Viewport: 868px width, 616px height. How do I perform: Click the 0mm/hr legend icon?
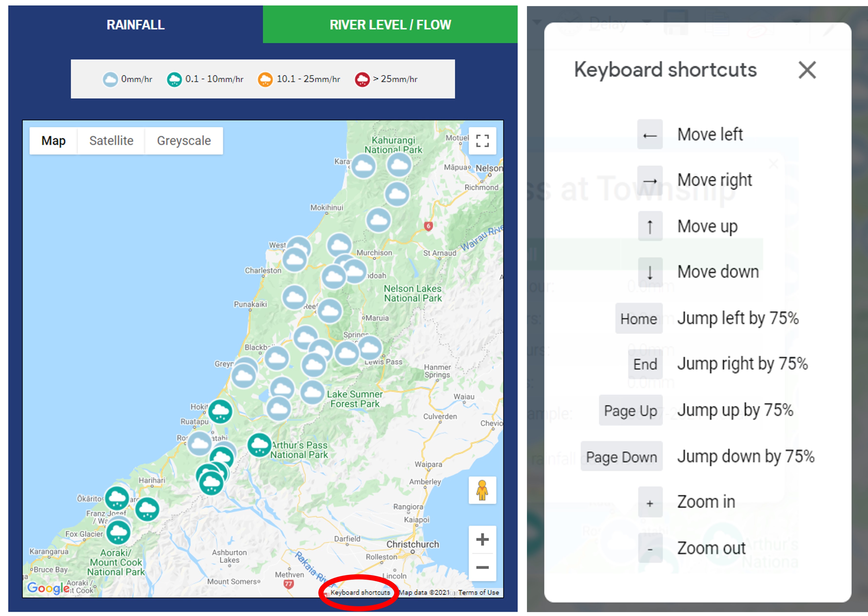(x=110, y=79)
